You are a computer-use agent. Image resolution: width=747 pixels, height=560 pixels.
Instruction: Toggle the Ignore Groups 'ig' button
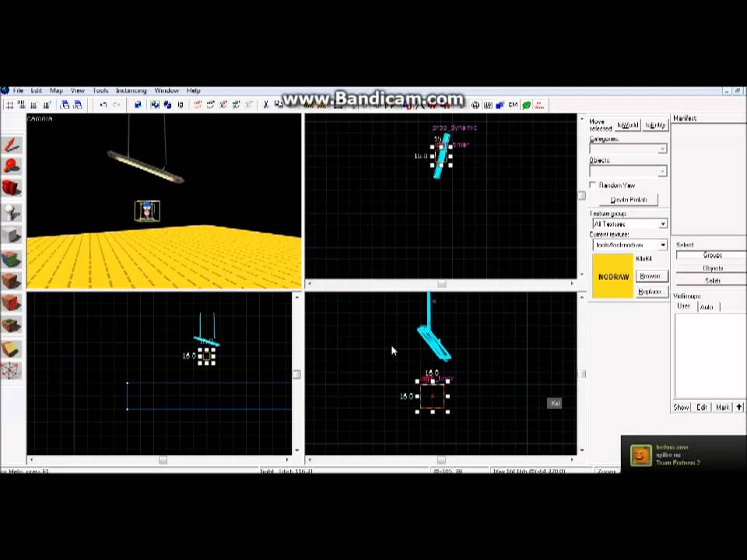tap(181, 105)
